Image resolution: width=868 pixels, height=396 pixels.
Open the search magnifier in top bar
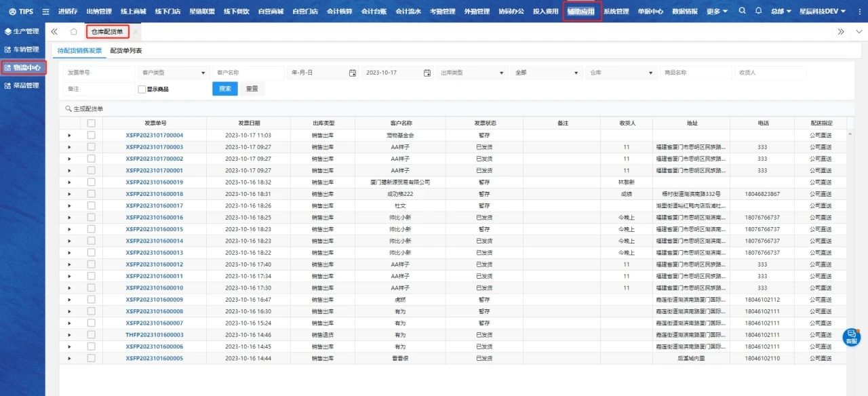point(742,12)
